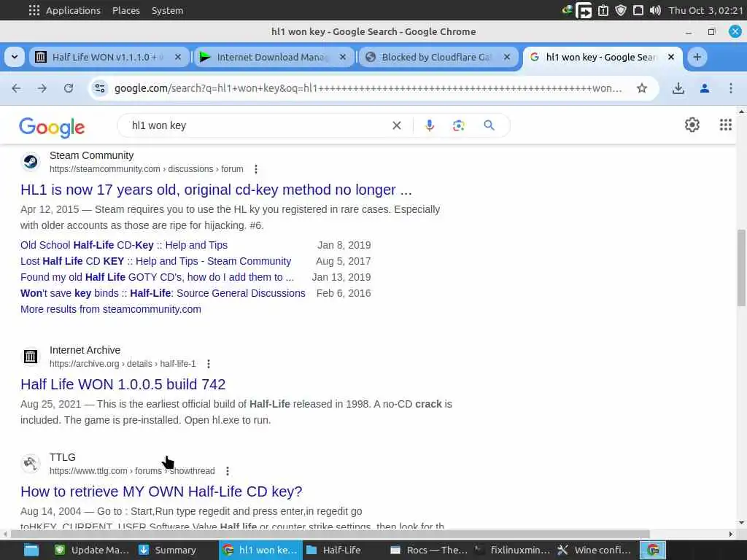Start voice search with microphone icon
Image resolution: width=747 pixels, height=560 pixels.
coord(430,125)
